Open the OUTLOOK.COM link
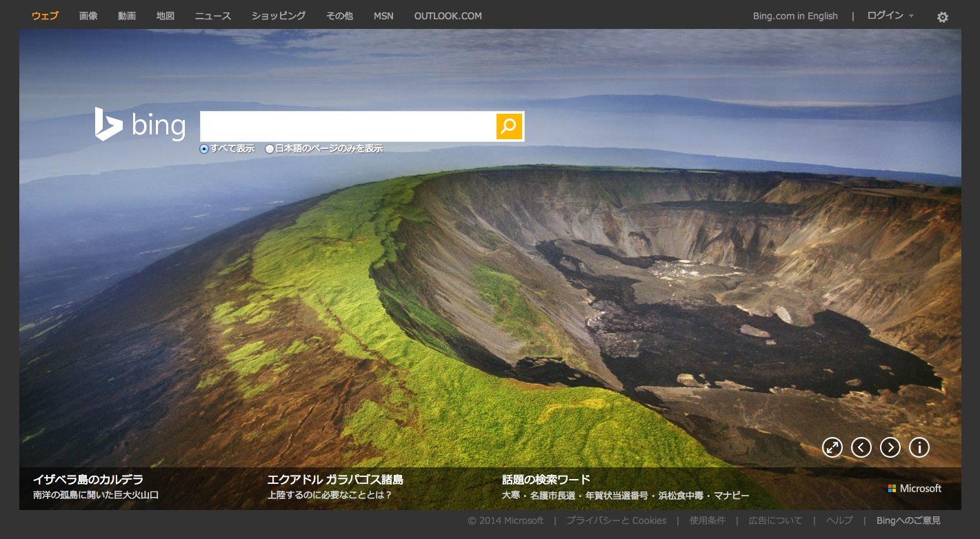 coord(448,16)
